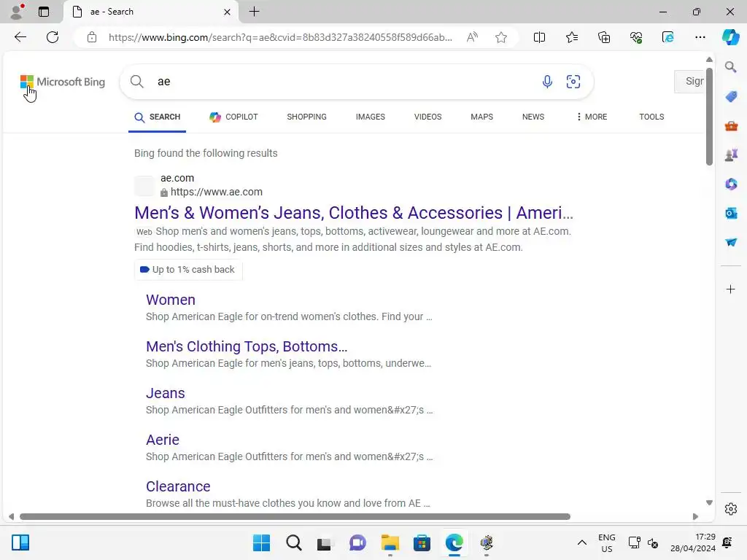Open sidebar Outlook icon
Viewport: 747px width, 560px height.
point(731,213)
